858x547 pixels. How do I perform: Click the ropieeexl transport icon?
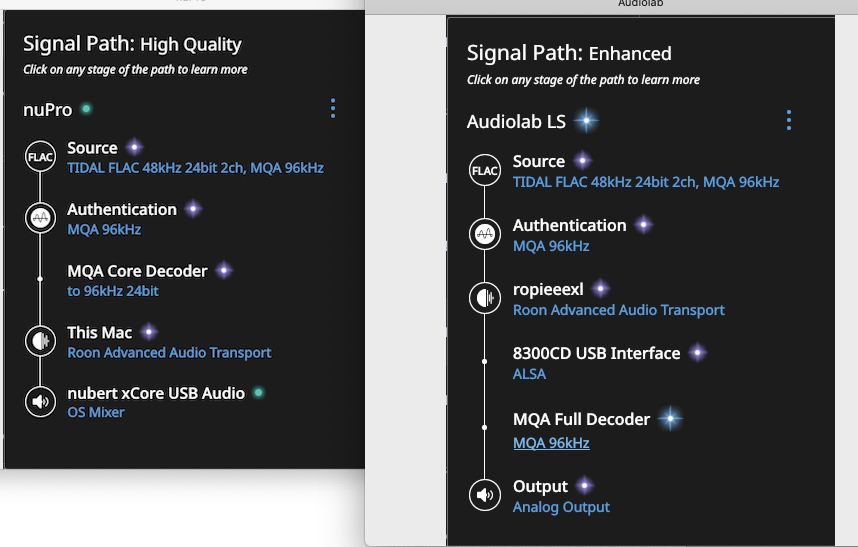click(485, 298)
